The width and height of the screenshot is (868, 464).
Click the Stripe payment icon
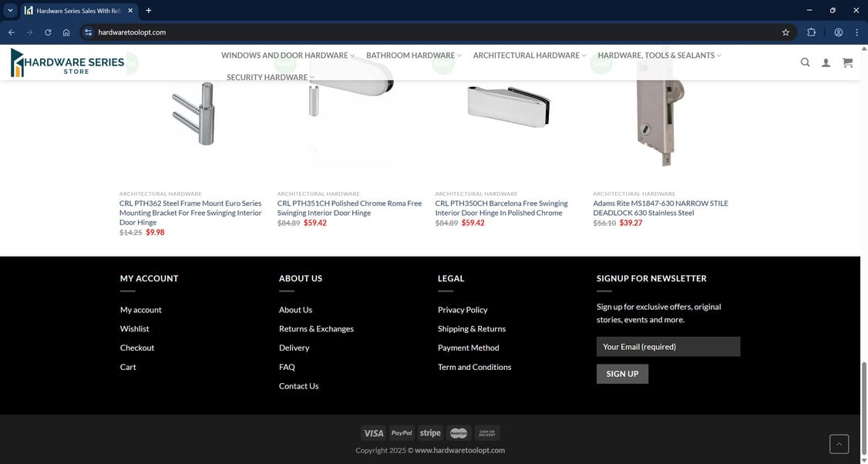point(430,433)
